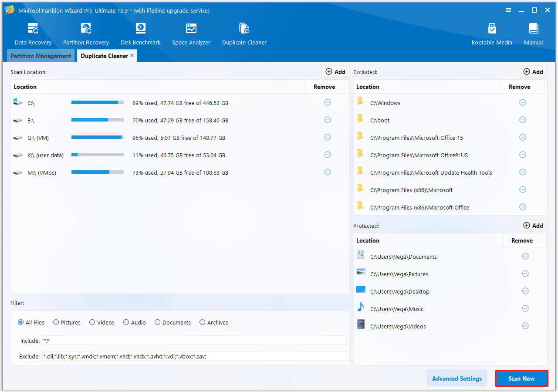Open the Data Recovery tool

coord(33,34)
